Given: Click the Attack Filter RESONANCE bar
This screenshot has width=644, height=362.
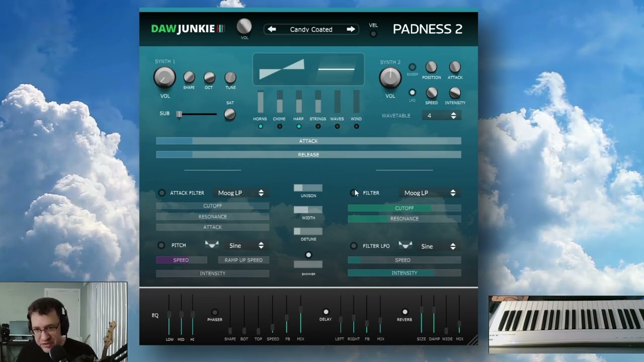Looking at the screenshot, I should [x=212, y=217].
